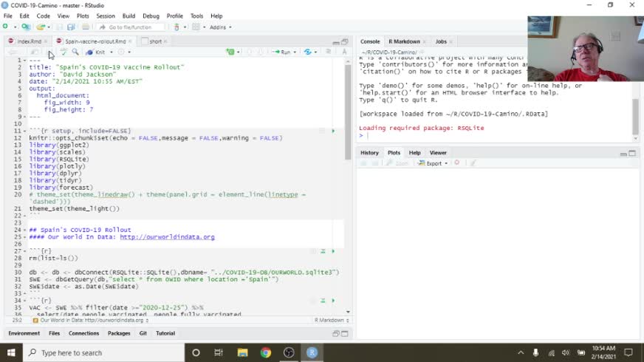Open the Addins dropdown

[221, 27]
